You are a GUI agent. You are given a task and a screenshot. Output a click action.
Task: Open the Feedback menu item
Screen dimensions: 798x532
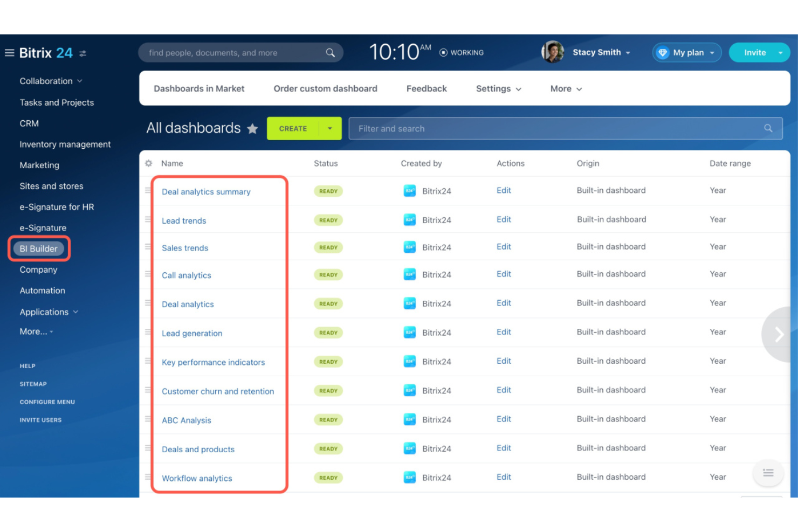[426, 88]
